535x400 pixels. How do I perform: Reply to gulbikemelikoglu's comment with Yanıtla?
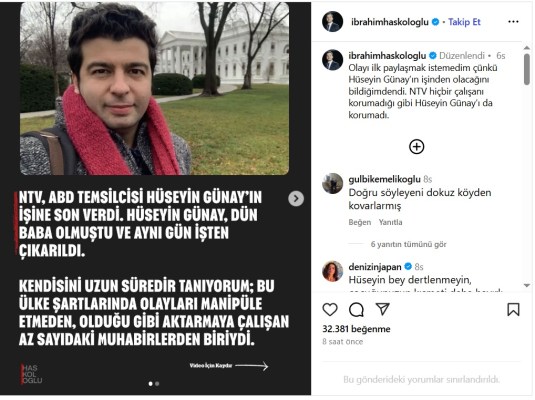pos(390,222)
